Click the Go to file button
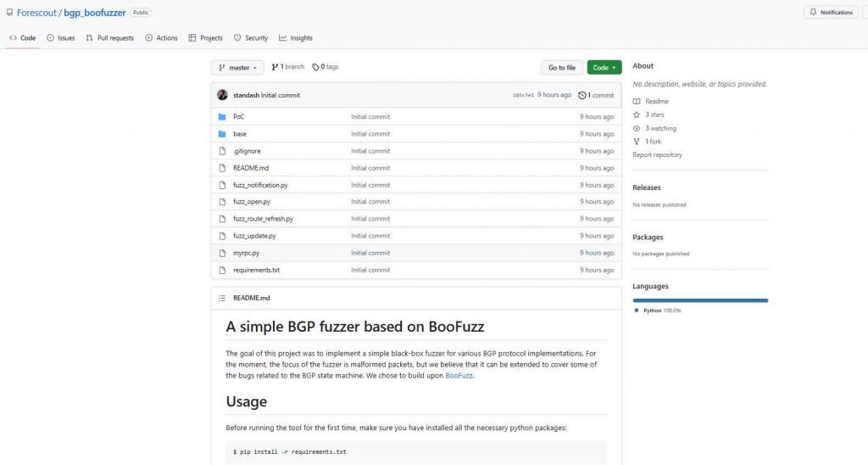This screenshot has height=465, width=868. 562,68
